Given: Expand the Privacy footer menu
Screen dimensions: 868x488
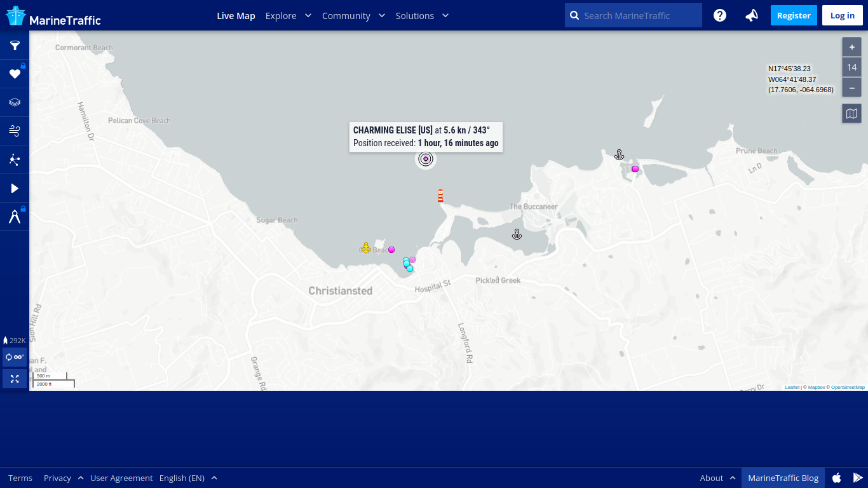Looking at the screenshot, I should coord(64,478).
